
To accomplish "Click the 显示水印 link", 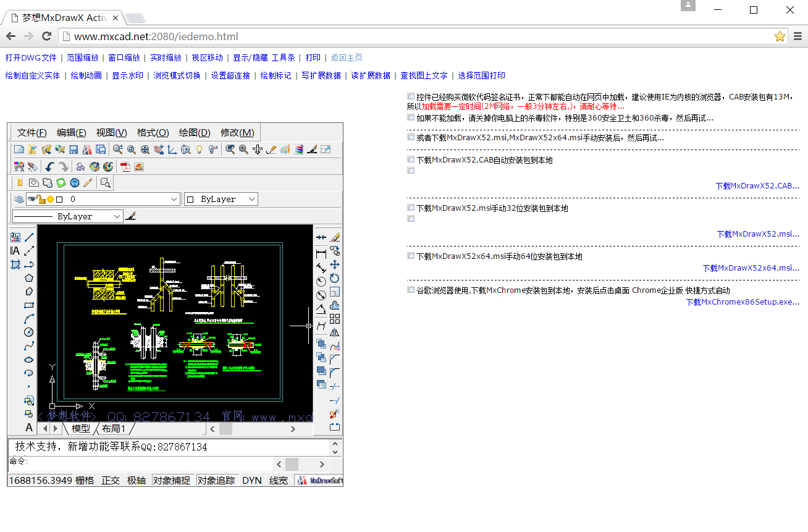I will pos(127,75).
